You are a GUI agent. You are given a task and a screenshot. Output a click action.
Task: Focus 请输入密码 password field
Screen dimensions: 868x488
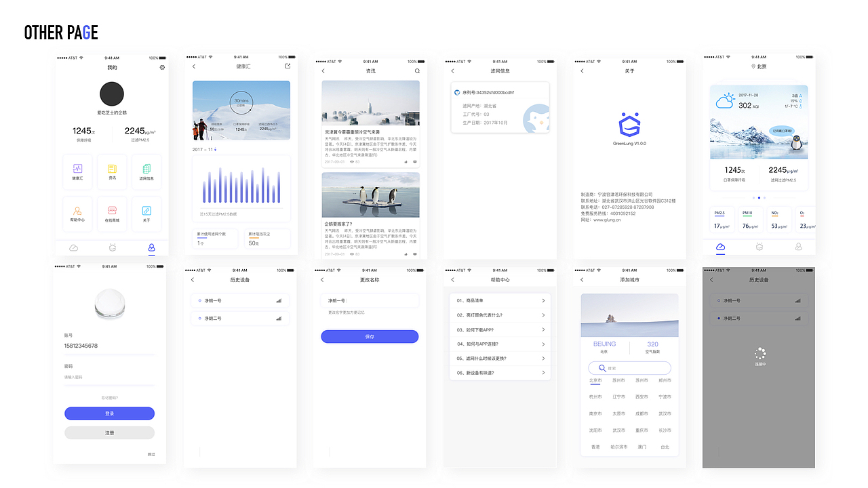[109, 377]
